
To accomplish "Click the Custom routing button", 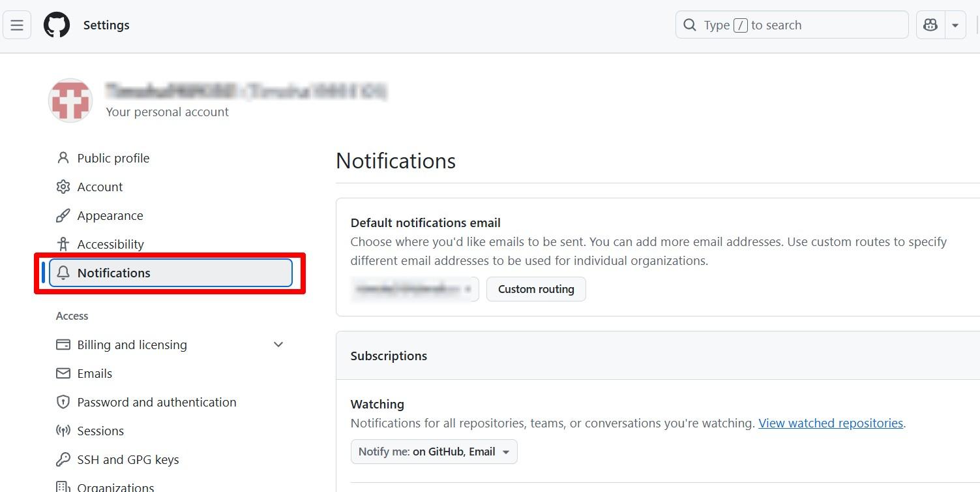I will coord(536,289).
